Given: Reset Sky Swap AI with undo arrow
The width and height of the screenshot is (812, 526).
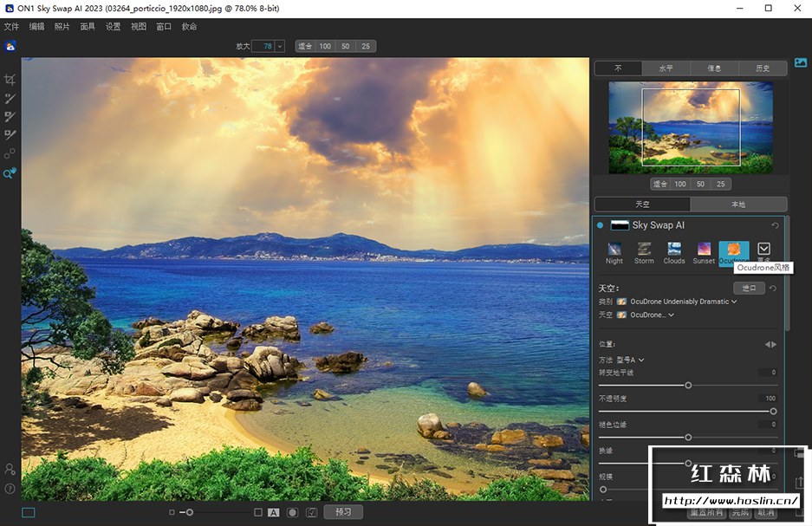Looking at the screenshot, I should point(775,225).
